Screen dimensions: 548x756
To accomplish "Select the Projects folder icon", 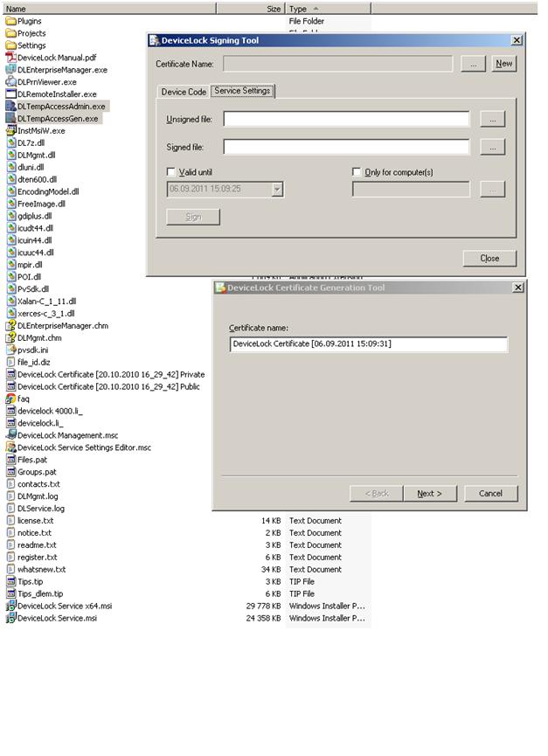I will click(x=10, y=33).
